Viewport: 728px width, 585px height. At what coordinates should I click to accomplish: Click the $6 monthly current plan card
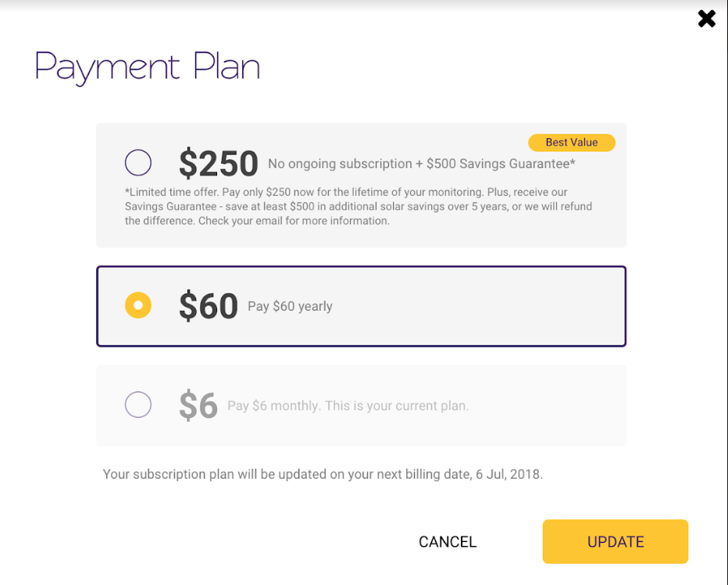[x=361, y=405]
